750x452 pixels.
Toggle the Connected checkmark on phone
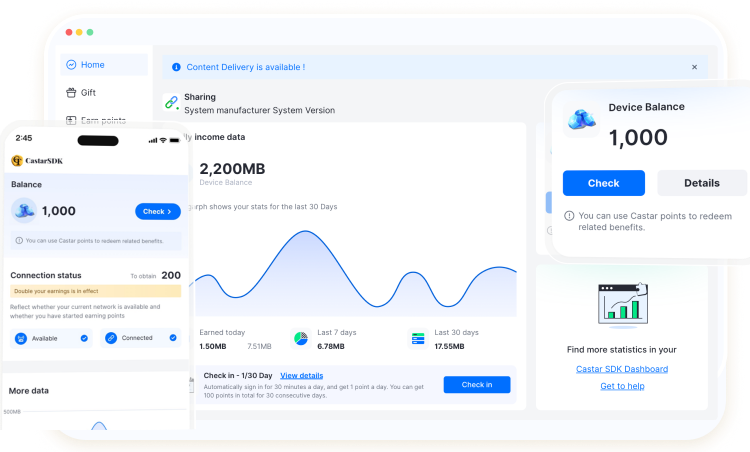click(173, 338)
